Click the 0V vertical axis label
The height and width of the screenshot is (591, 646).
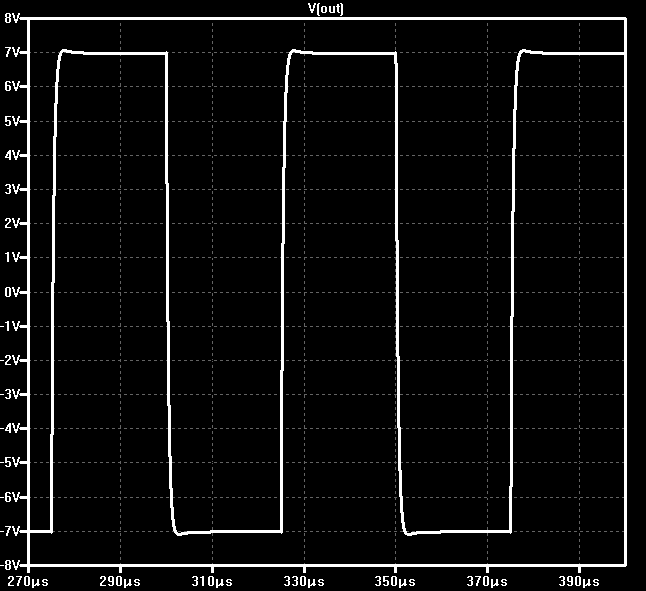coord(11,292)
